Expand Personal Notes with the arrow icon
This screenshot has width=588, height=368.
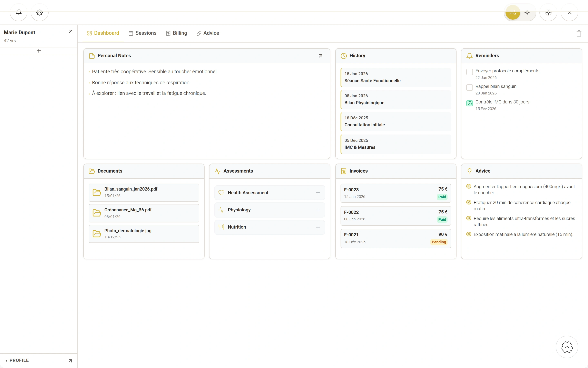(321, 56)
